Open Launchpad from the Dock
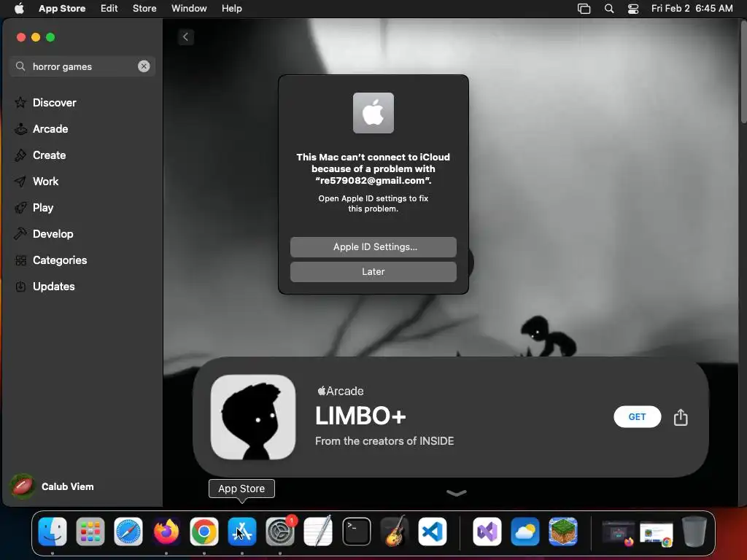 (90, 532)
